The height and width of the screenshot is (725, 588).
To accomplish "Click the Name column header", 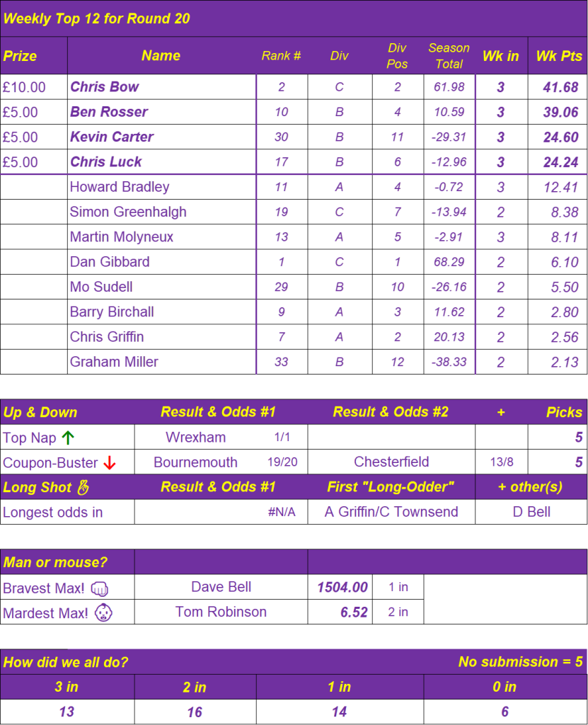I will pyautogui.click(x=161, y=55).
